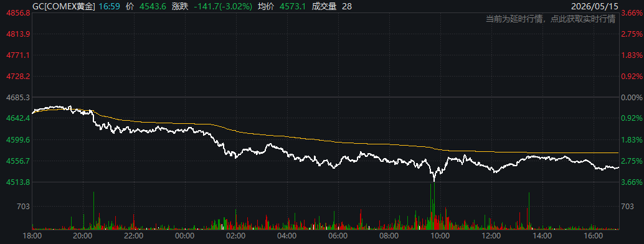Open the real-time quotes link 点此获取实时行情
The image size is (644, 244).
point(583,19)
